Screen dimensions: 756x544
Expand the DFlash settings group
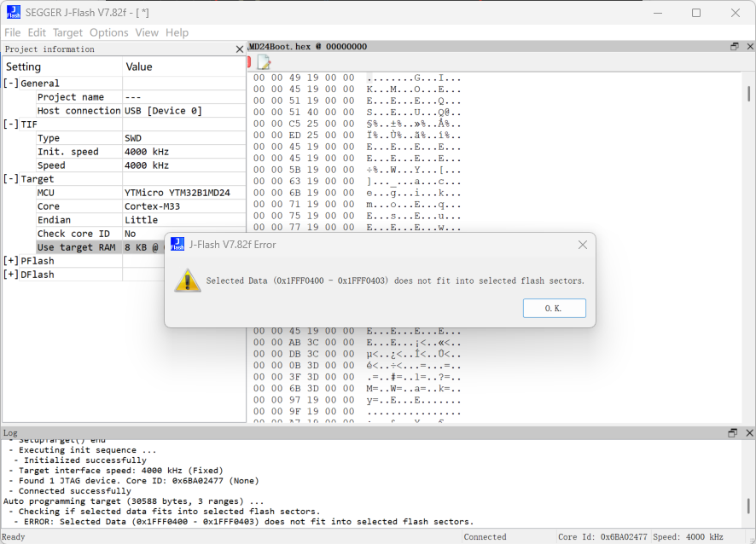tap(11, 275)
